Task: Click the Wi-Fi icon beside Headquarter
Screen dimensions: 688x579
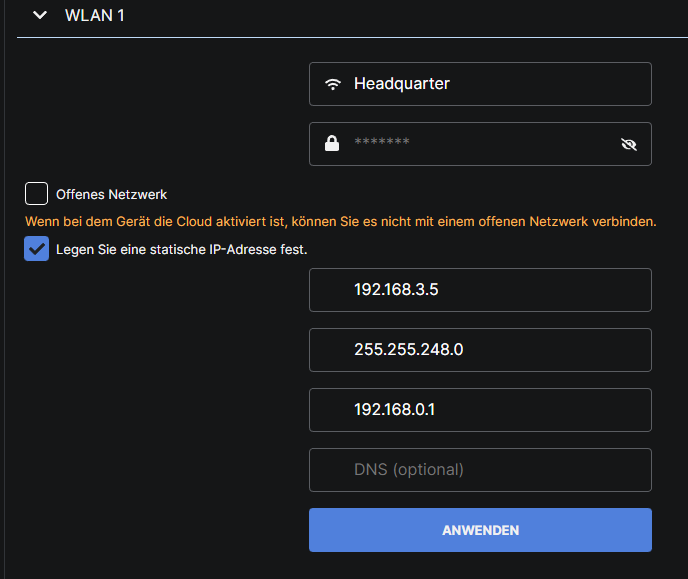Action: coord(333,84)
